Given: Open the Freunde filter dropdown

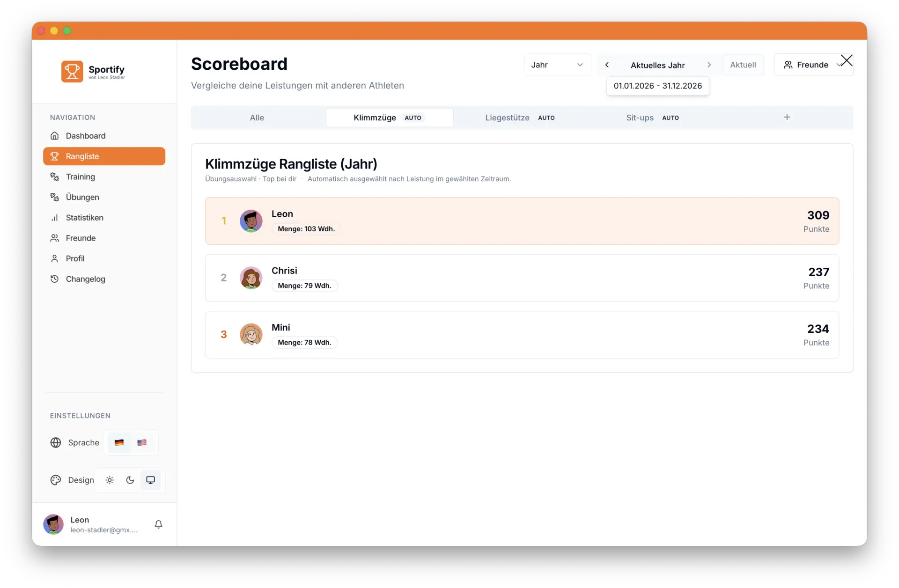Looking at the screenshot, I should tap(812, 65).
